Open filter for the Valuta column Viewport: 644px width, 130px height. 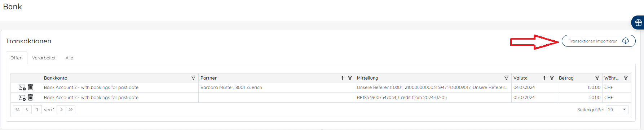[552, 78]
